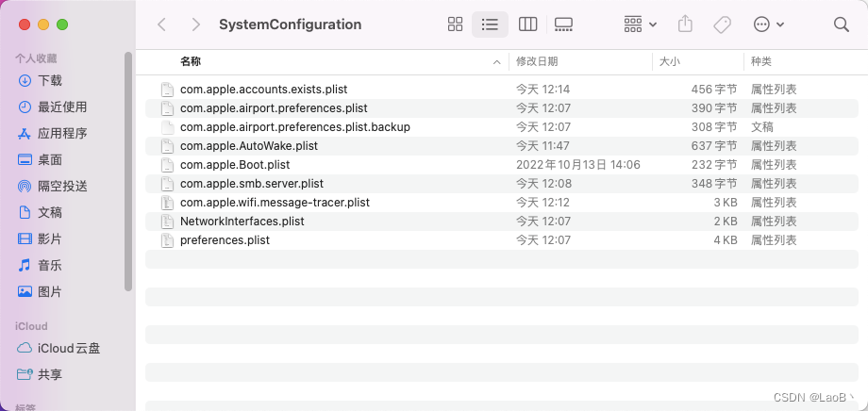
Task: Click the 今天 11:47 modified date
Action: point(543,145)
